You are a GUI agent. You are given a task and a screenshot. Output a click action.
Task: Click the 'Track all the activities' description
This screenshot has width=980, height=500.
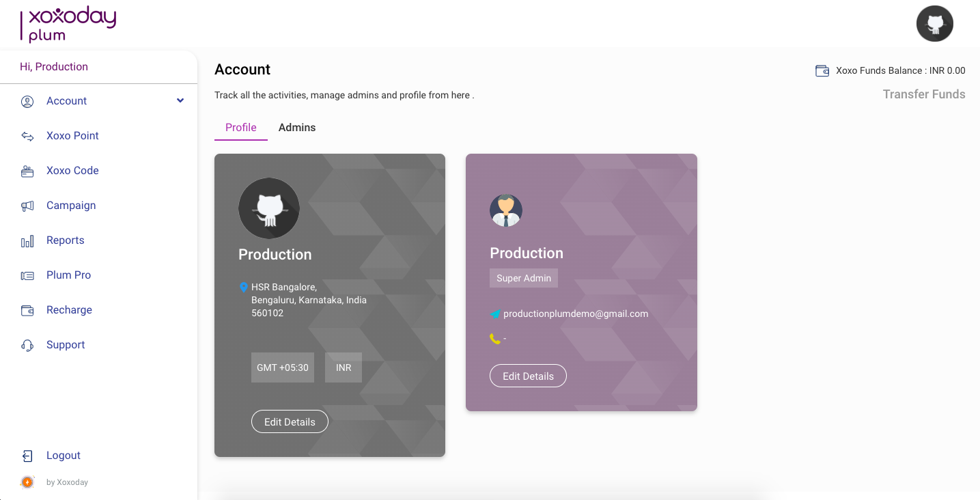(x=344, y=96)
